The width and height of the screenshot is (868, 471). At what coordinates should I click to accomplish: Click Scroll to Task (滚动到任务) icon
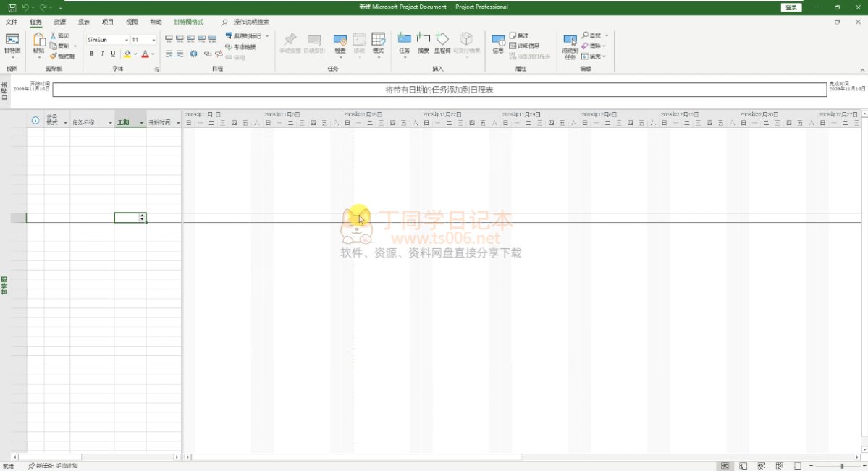tap(570, 41)
